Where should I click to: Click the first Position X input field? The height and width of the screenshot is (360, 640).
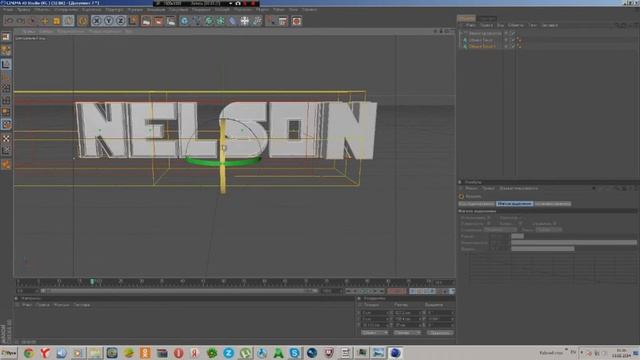tap(375, 313)
